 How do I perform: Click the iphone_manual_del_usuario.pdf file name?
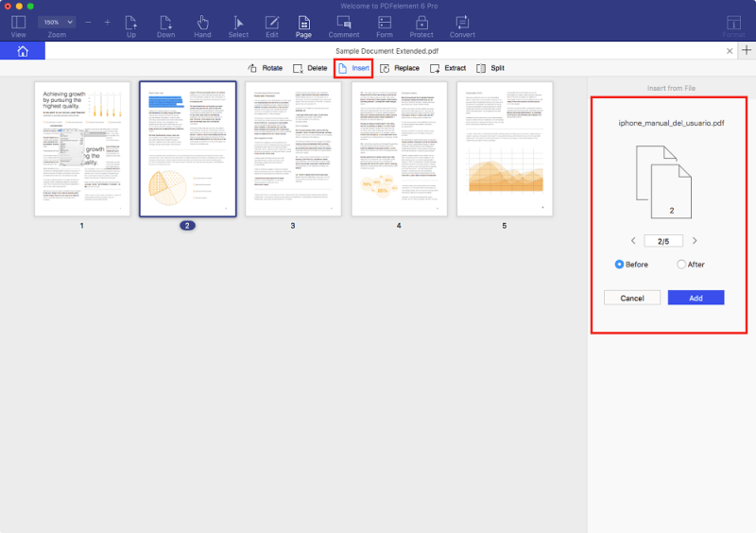(671, 123)
